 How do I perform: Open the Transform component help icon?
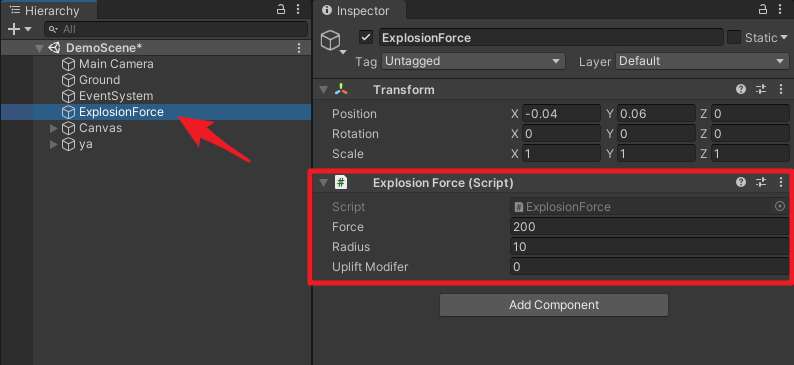tap(741, 90)
